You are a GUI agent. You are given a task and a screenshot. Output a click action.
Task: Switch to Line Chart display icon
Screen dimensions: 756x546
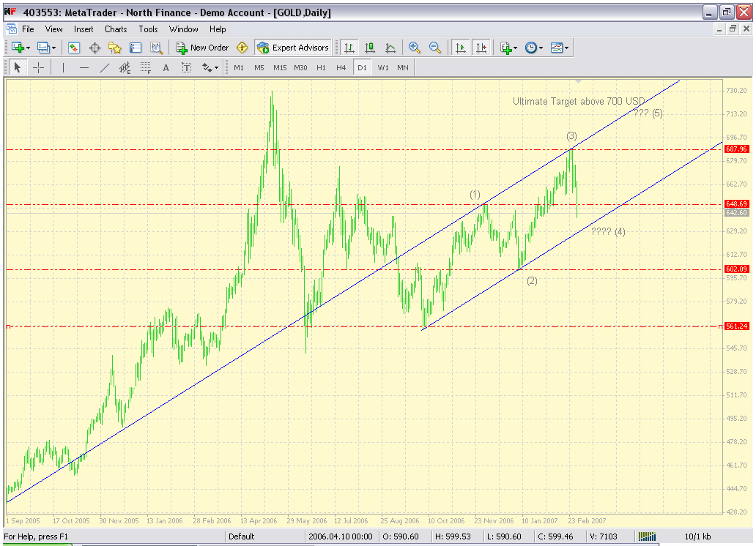tap(390, 48)
